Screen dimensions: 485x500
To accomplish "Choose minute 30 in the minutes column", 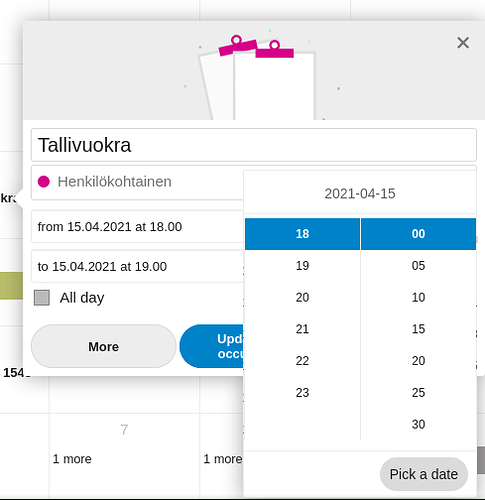I will click(x=418, y=424).
